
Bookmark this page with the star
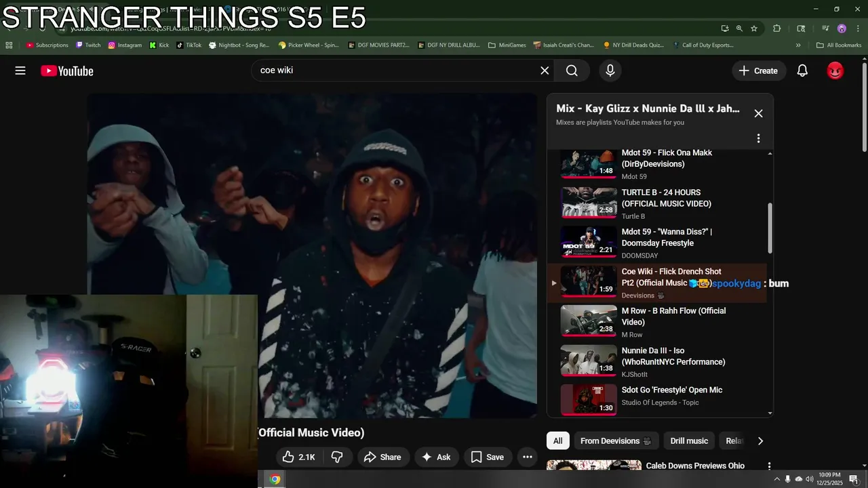click(x=754, y=28)
